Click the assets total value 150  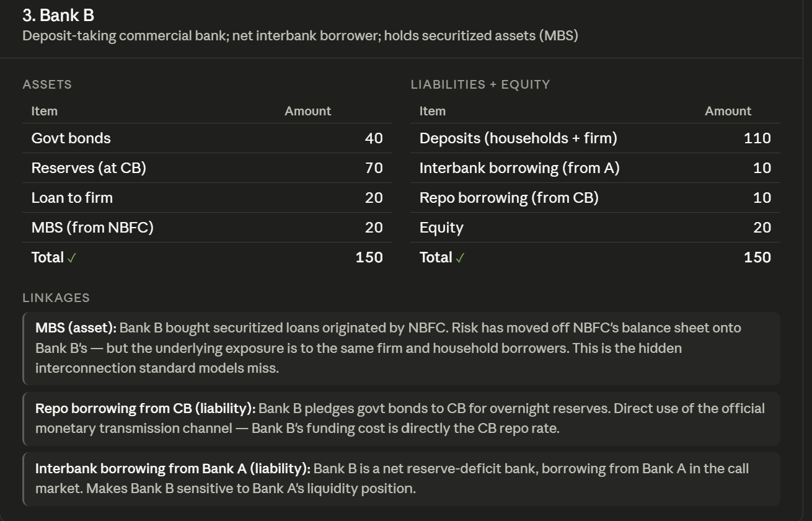[x=369, y=257]
